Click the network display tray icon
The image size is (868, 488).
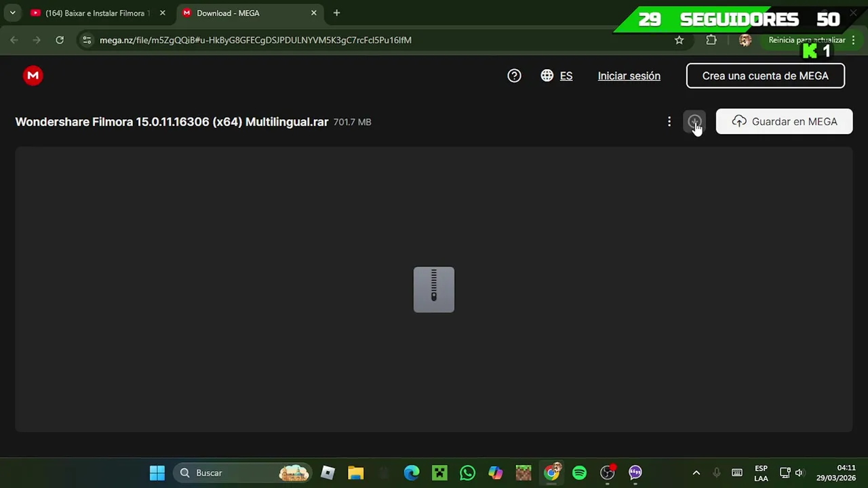pyautogui.click(x=785, y=473)
